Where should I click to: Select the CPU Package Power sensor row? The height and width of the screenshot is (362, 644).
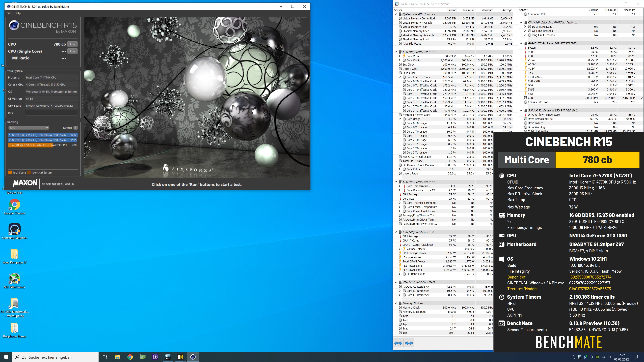443,253
